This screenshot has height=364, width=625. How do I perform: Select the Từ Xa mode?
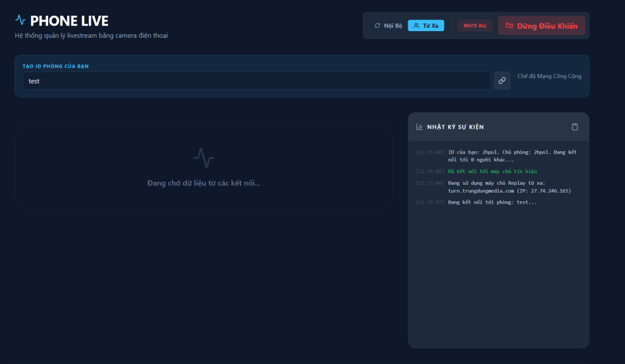pos(426,26)
